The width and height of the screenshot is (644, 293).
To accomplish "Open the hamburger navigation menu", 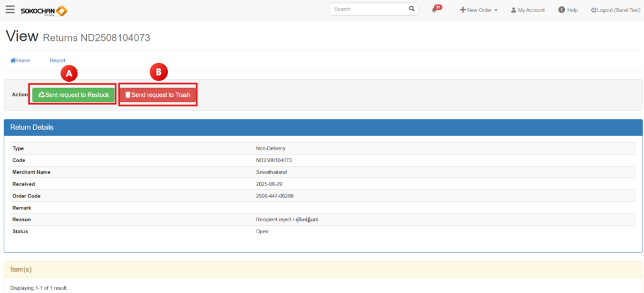I will click(x=10, y=10).
